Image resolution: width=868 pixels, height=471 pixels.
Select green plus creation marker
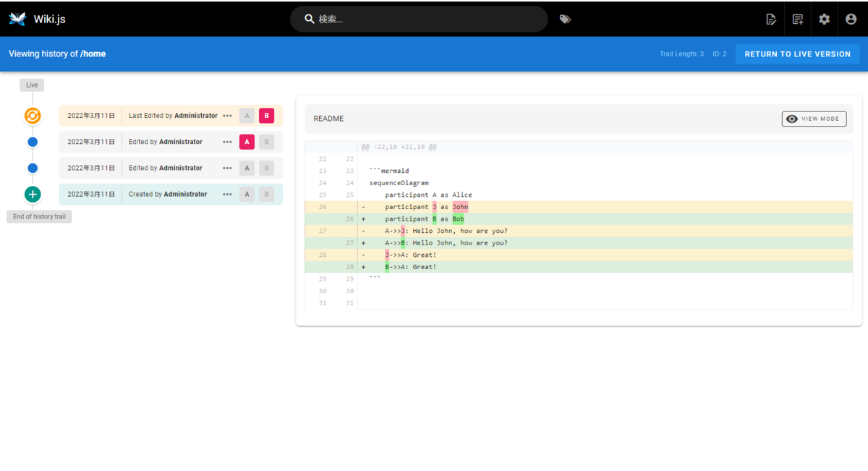33,194
